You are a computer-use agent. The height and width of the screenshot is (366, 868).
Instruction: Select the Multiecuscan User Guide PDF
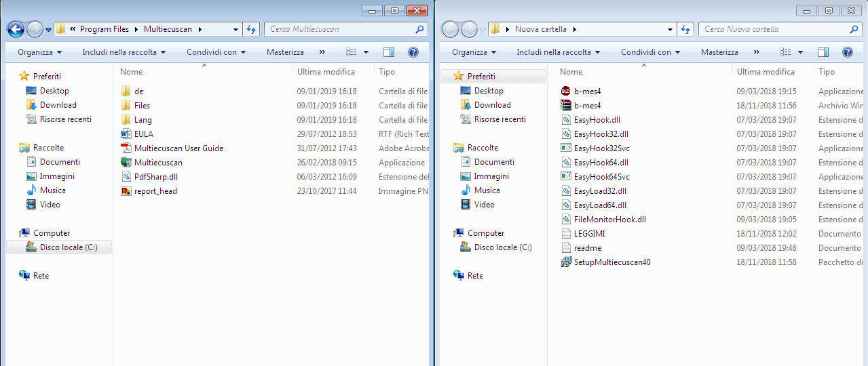pyautogui.click(x=178, y=148)
